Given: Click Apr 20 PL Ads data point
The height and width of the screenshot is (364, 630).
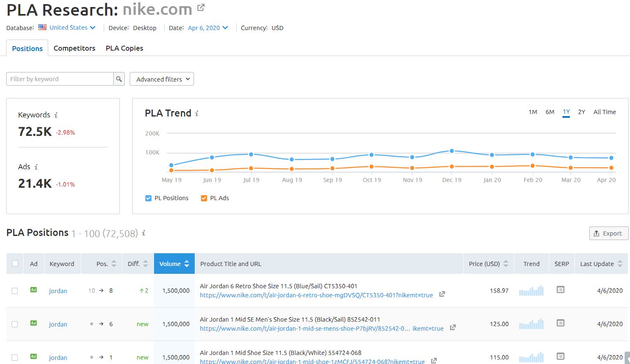Looking at the screenshot, I should [611, 168].
